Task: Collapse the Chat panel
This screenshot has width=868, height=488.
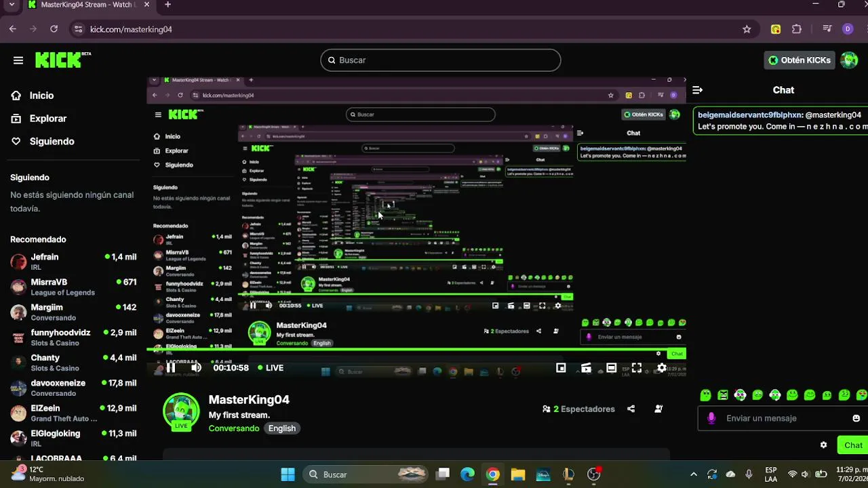Action: (x=697, y=90)
